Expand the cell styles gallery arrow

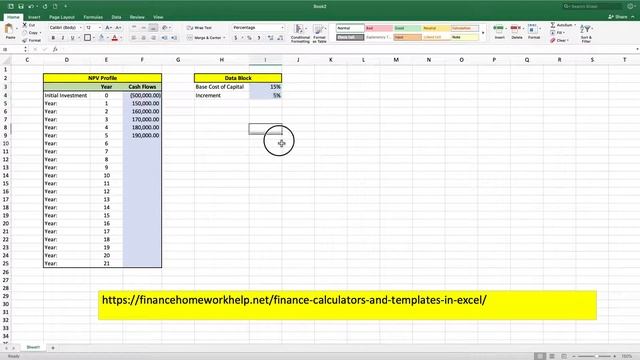[483, 33]
